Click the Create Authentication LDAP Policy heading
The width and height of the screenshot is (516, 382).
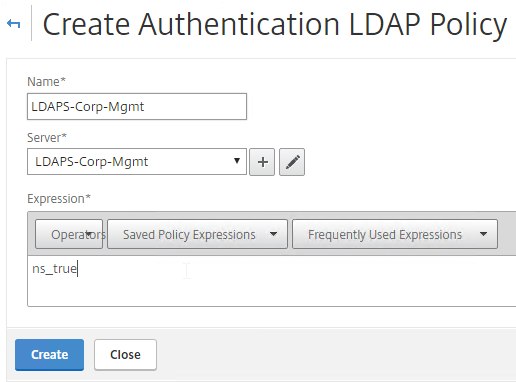pyautogui.click(x=275, y=24)
